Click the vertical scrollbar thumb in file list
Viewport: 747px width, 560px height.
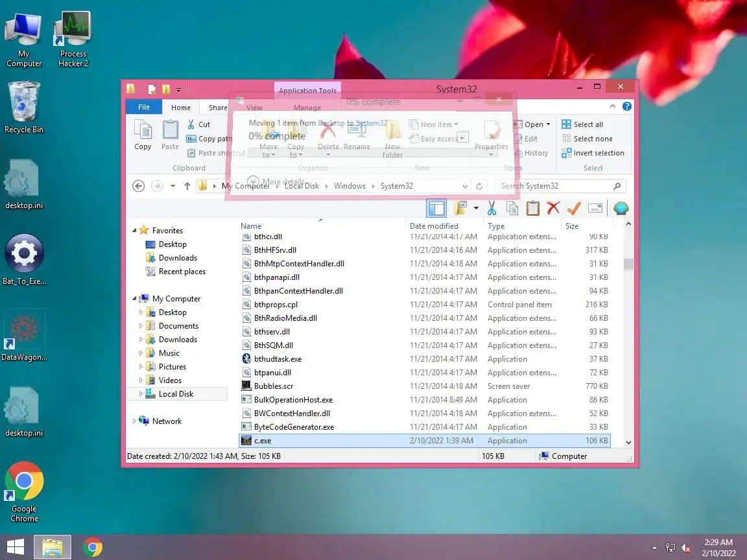point(628,264)
